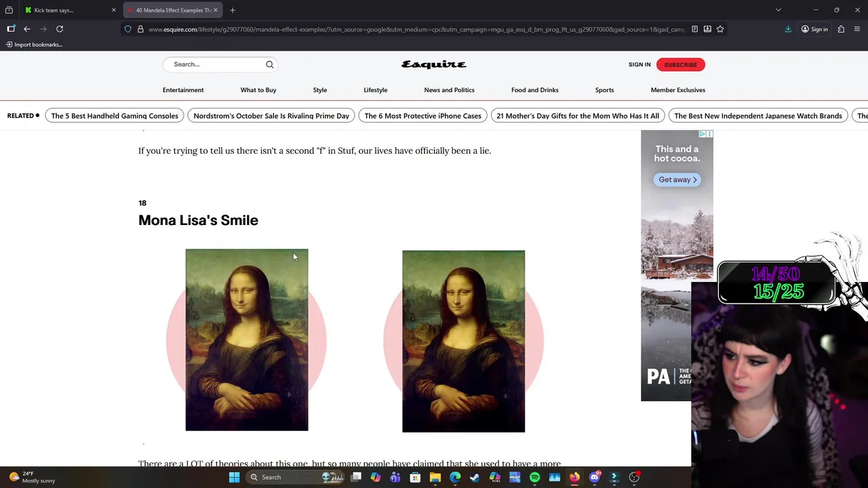
Task: Expand the list all tabs chevron
Action: pyautogui.click(x=778, y=10)
